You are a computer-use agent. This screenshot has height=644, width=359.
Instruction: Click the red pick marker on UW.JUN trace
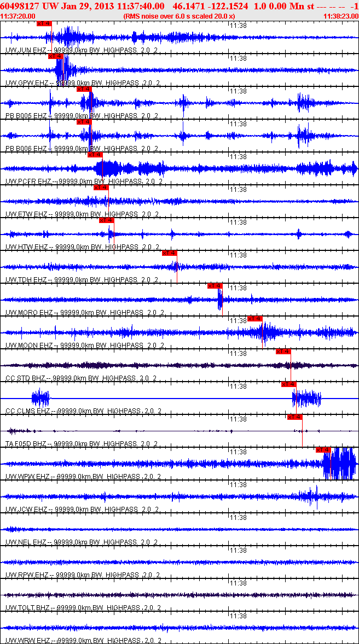tap(44, 24)
